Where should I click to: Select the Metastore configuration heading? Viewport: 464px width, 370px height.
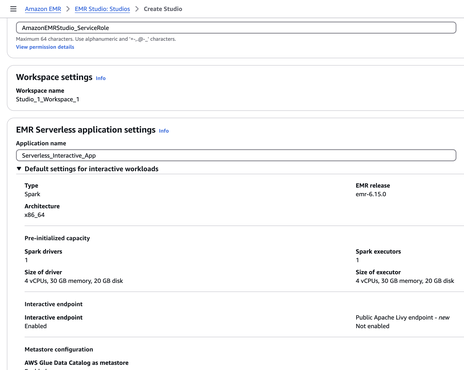(x=59, y=349)
